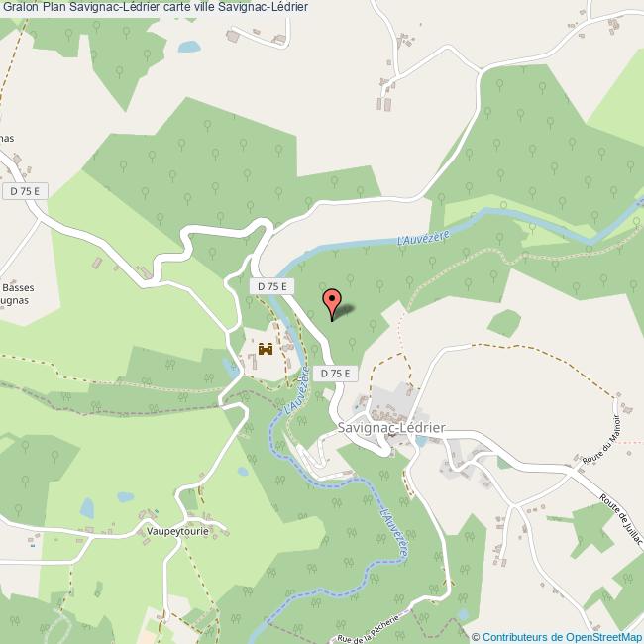Image resolution: width=644 pixels, height=644 pixels.
Task: Click the L'Auvézère label on the dashed river
Action: pos(394,533)
